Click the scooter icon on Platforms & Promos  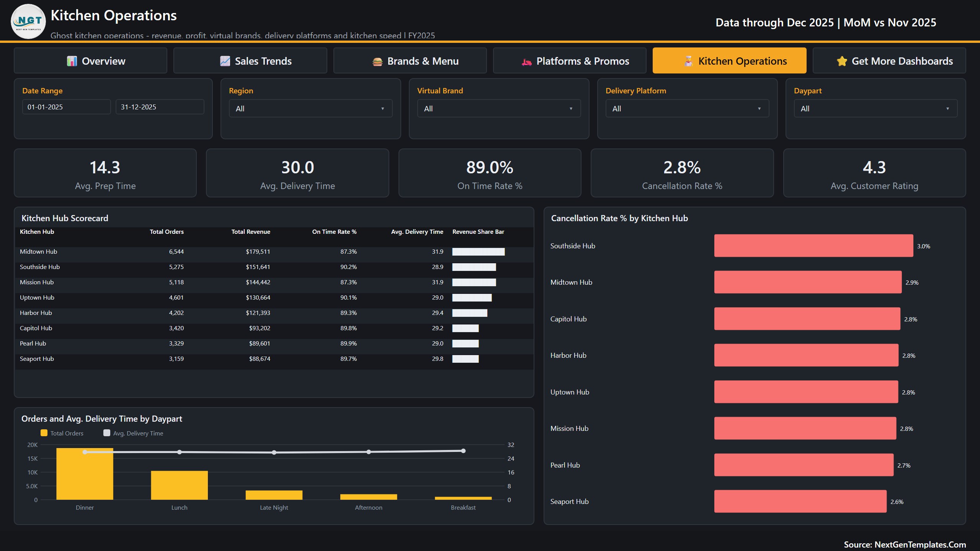527,62
